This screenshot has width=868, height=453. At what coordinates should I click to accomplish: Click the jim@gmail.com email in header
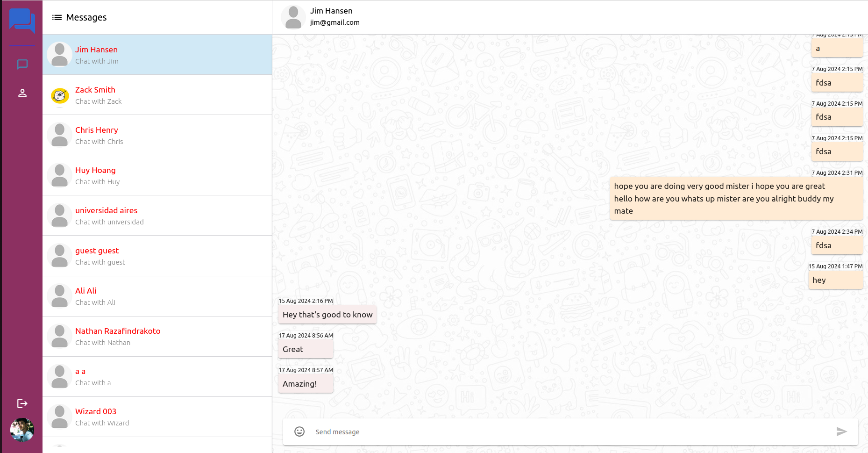point(334,22)
